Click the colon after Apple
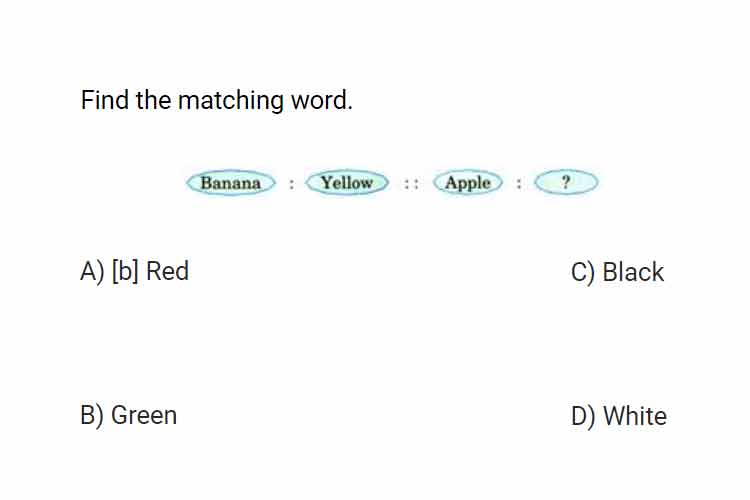This screenshot has height=500, width=750. (518, 183)
